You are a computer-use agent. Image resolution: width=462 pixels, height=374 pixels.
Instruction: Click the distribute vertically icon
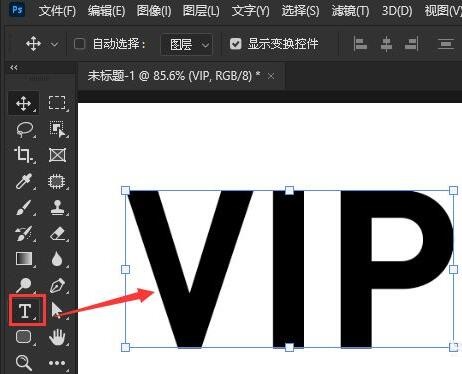(446, 44)
